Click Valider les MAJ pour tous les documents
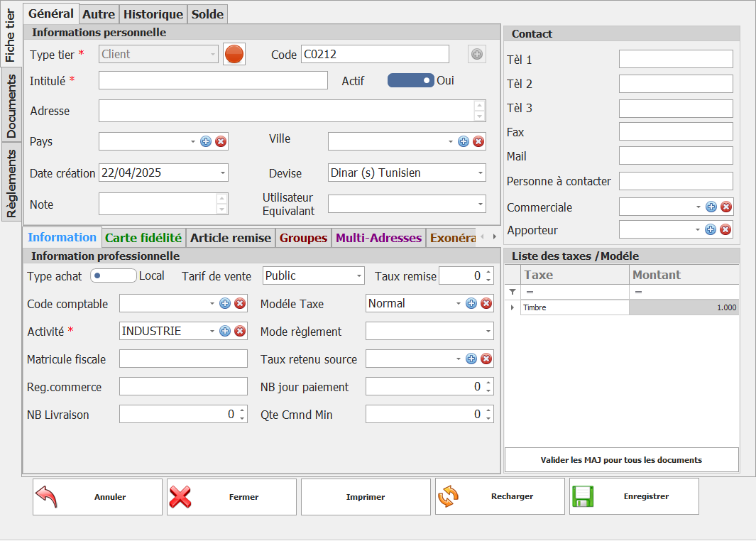The width and height of the screenshot is (756, 541). pyautogui.click(x=621, y=460)
